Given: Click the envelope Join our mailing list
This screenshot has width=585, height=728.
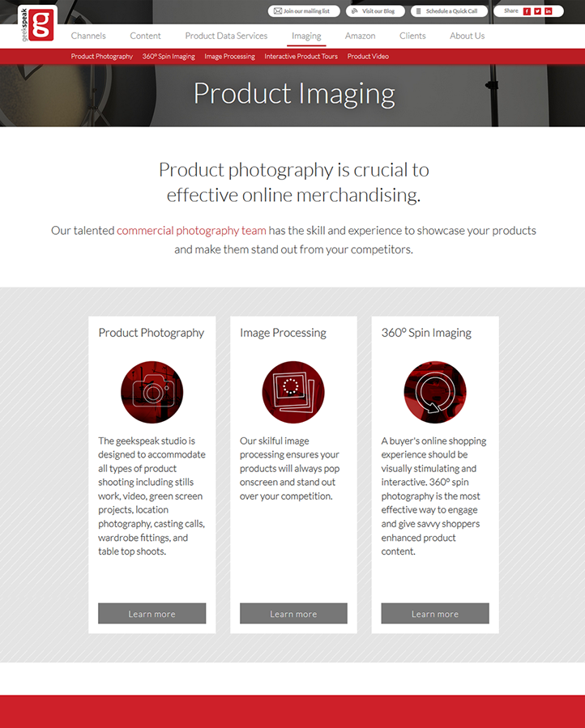Looking at the screenshot, I should tap(304, 11).
